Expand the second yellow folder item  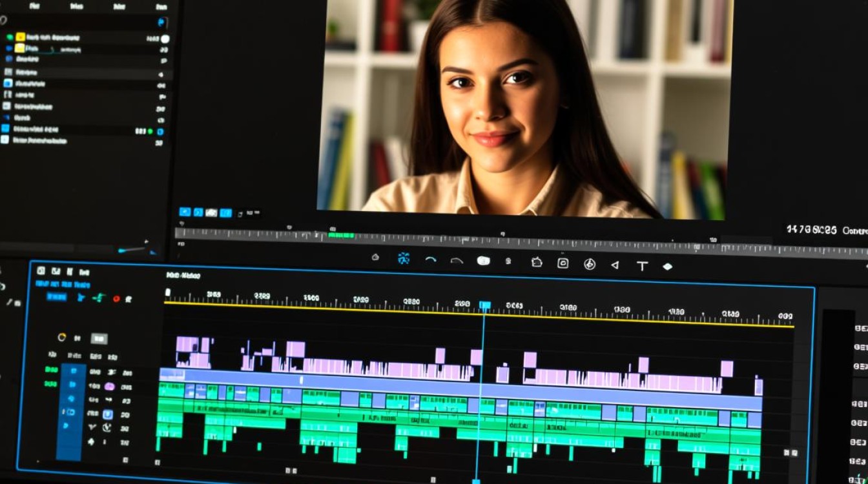point(19,48)
